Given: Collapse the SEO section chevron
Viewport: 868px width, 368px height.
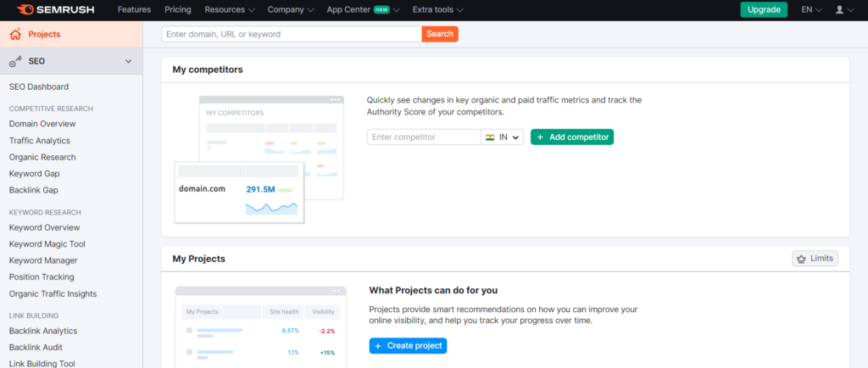Looking at the screenshot, I should pyautogui.click(x=129, y=61).
